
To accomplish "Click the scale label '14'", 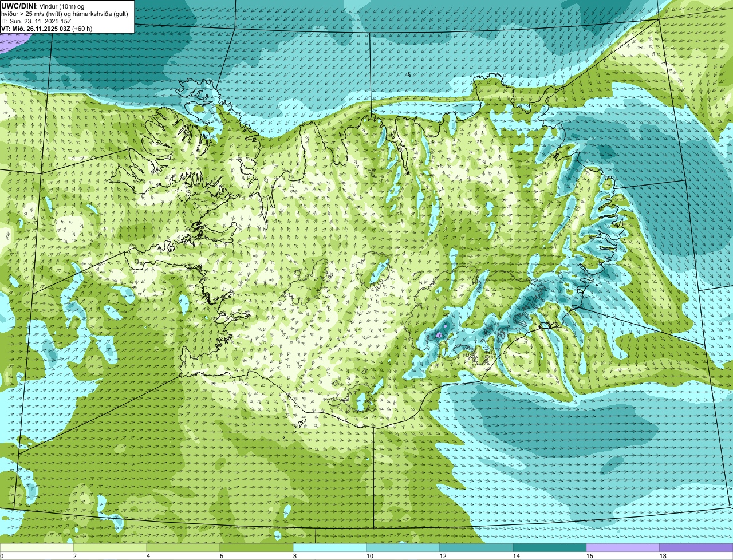I will 517,556.
